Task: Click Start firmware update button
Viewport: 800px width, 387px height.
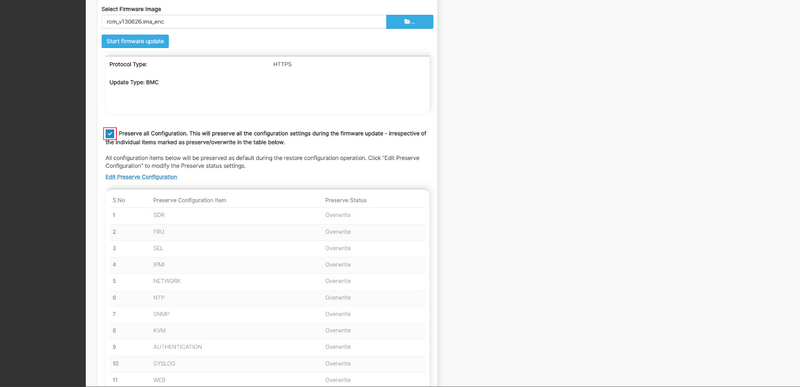Action: click(x=135, y=41)
